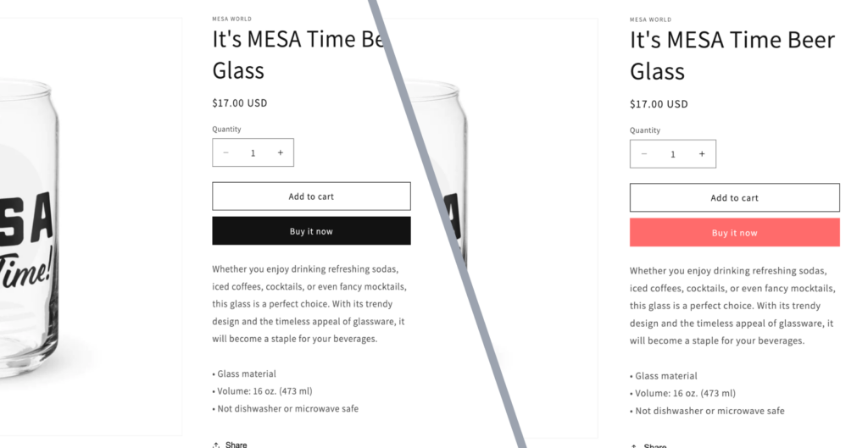Click the MESA WORLD vendor label on right
The image size is (868, 448).
click(650, 19)
